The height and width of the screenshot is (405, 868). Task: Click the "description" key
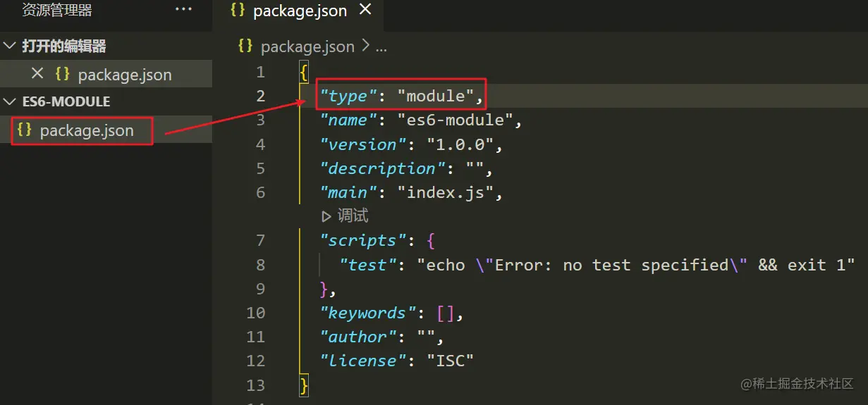point(382,168)
